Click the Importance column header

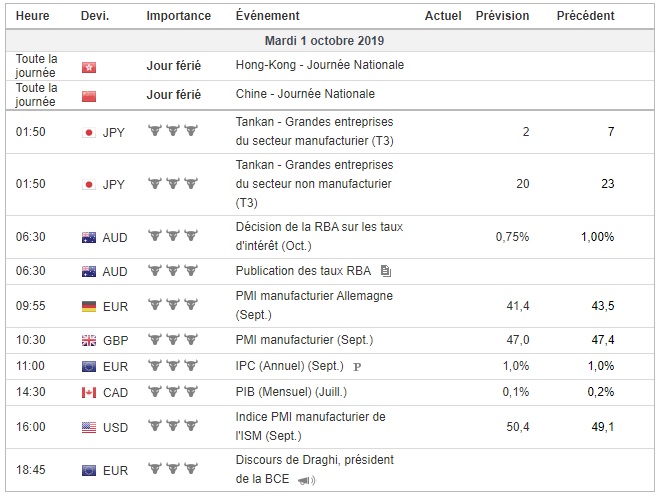(x=178, y=16)
